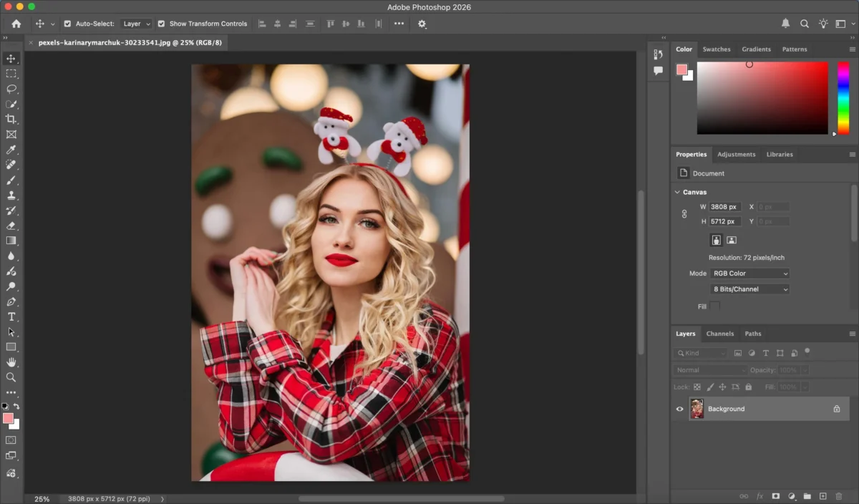Collapse the Canvas section in Properties

click(x=677, y=192)
